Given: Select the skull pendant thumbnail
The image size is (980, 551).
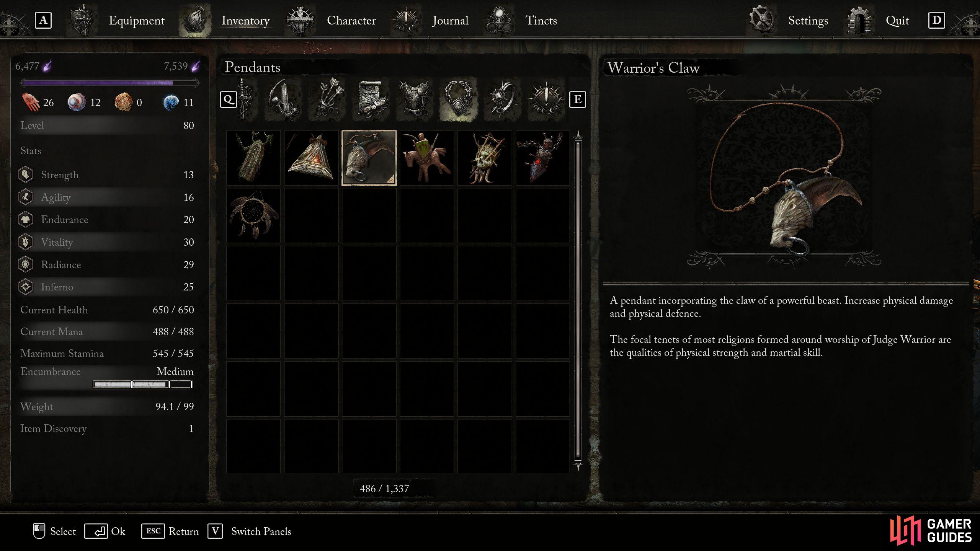Looking at the screenshot, I should (x=485, y=158).
